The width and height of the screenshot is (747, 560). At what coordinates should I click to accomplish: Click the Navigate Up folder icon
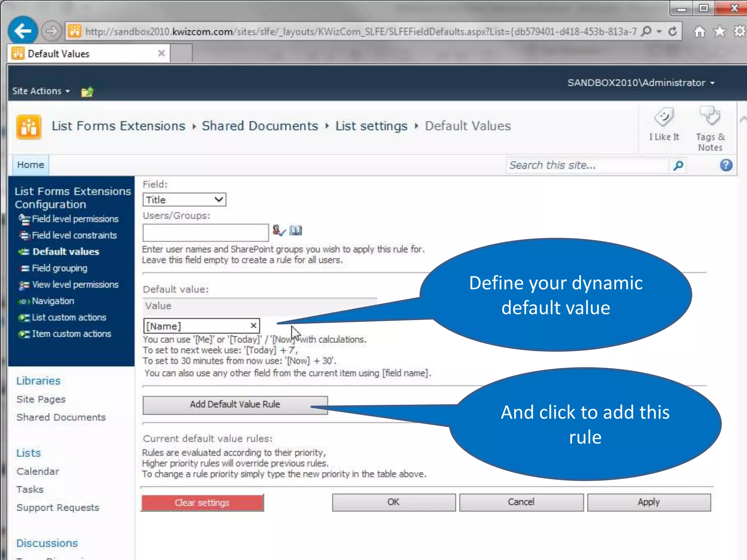(87, 91)
